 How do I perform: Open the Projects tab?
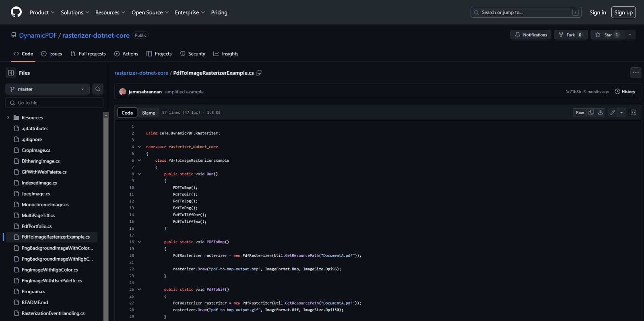point(159,53)
